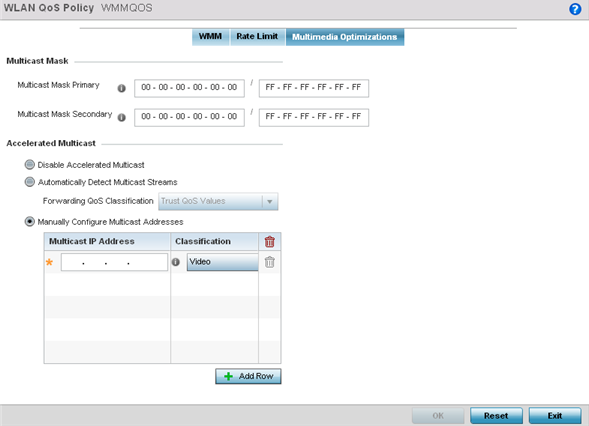This screenshot has height=426, width=589.
Task: Switch to the WMM tab
Action: (x=210, y=37)
